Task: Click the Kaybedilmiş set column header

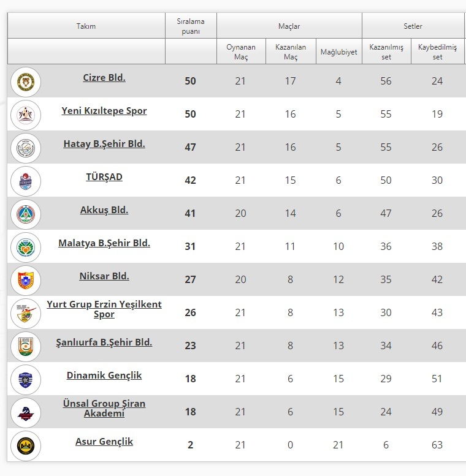Action: 437,52
